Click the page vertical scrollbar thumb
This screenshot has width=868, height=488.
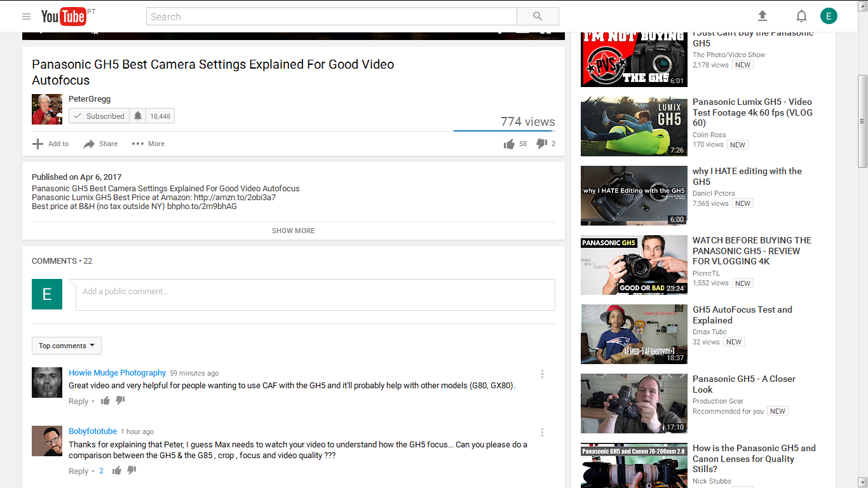[x=862, y=121]
